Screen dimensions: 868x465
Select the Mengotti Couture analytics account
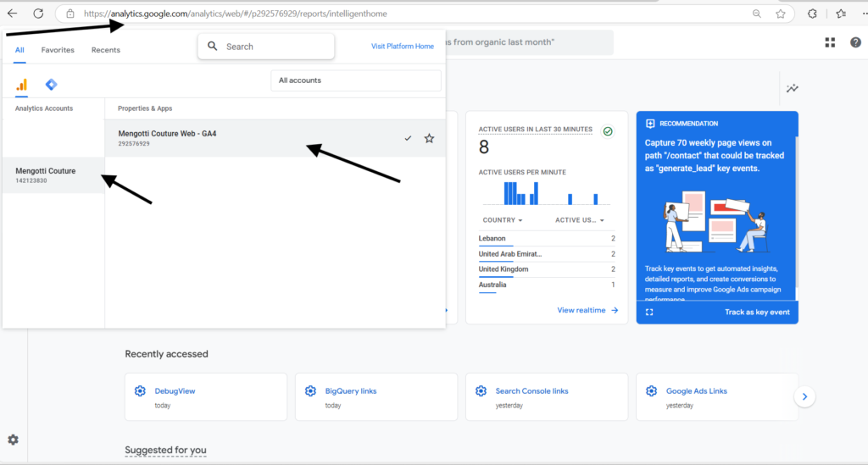click(53, 175)
